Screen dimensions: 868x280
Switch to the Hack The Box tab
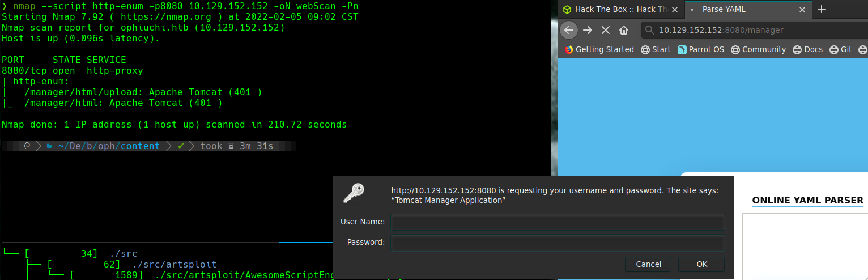(x=621, y=9)
